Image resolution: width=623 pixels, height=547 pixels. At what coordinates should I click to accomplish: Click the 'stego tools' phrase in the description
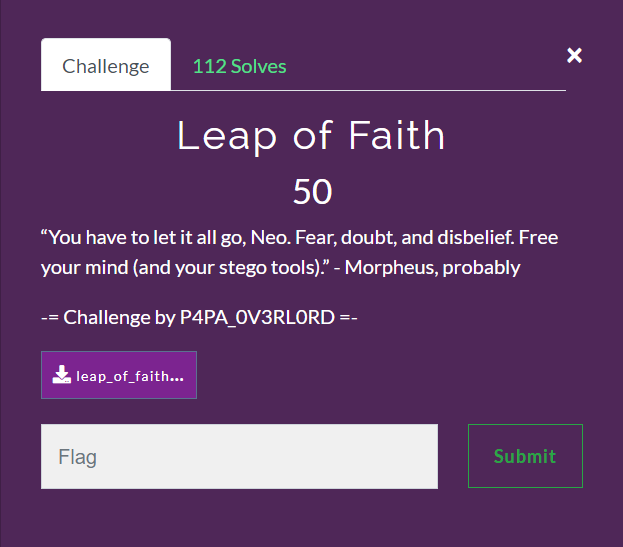(x=266, y=268)
